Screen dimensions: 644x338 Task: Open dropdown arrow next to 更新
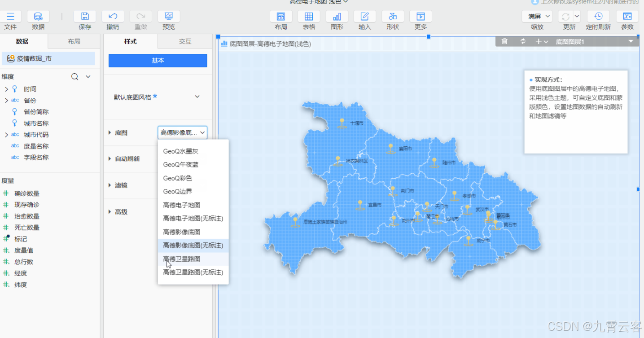[577, 17]
